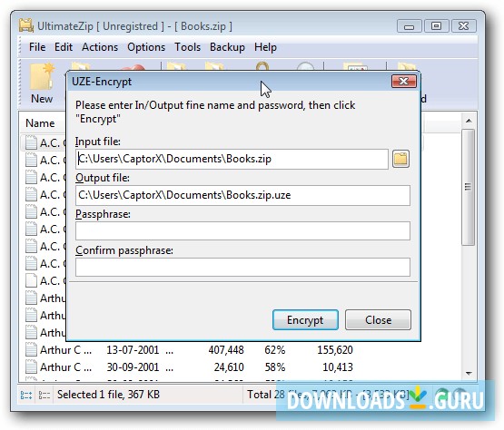Click the vertical scrollbar thumb
504x430 pixels.
(x=468, y=187)
